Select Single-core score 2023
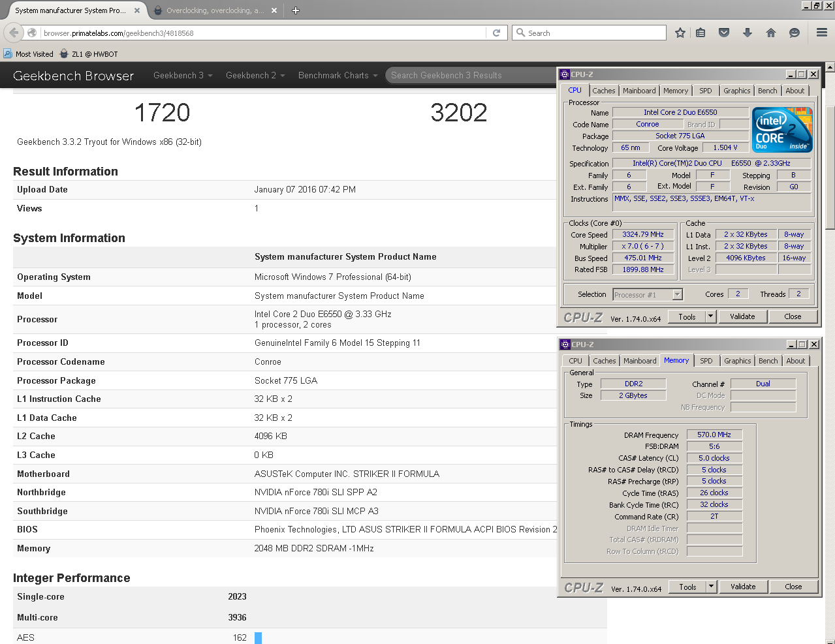Viewport: 835px width, 644px height. [x=237, y=596]
